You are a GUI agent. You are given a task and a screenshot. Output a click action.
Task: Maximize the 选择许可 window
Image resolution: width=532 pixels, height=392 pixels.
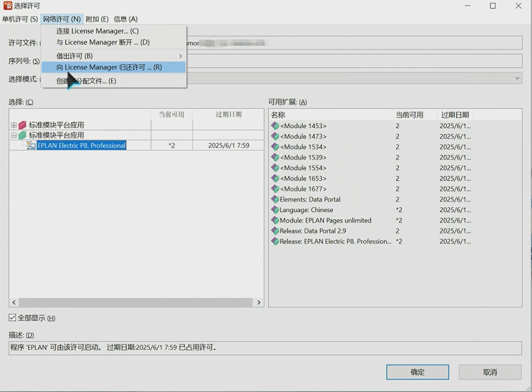pos(493,6)
